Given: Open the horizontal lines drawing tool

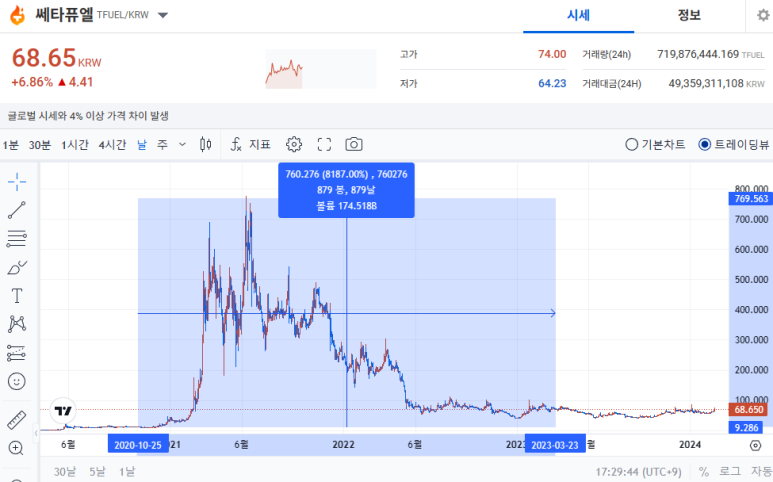Looking at the screenshot, I should pyautogui.click(x=17, y=239).
